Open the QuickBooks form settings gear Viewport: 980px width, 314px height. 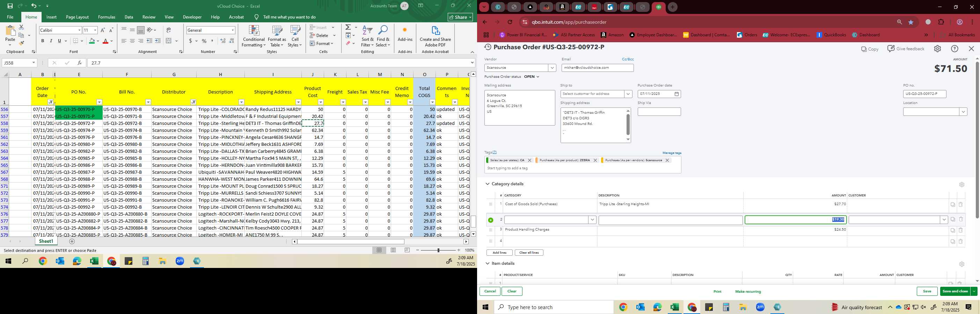937,48
